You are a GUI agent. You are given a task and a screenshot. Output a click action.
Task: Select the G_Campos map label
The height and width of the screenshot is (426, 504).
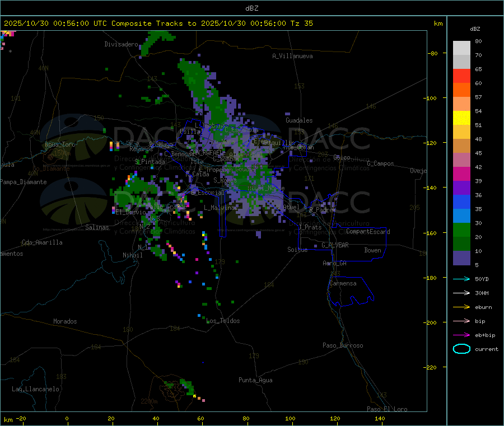(380, 163)
